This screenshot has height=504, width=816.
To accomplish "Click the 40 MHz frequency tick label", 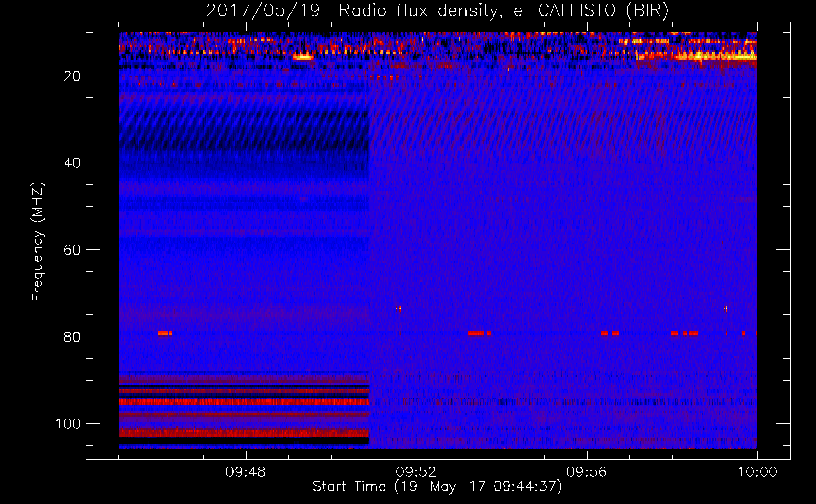I will [x=73, y=163].
